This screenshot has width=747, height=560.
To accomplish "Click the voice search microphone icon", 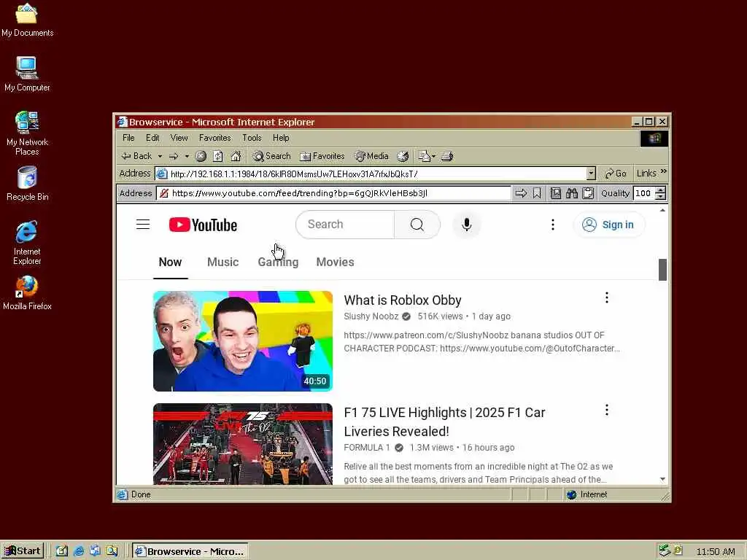I will pos(467,225).
